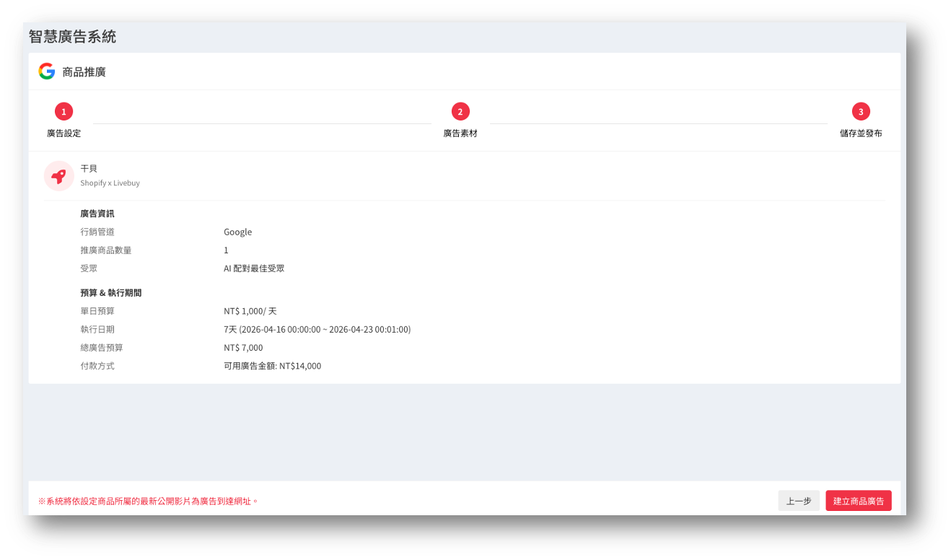The image size is (951, 560).
Task: Click the total budget NT$ 7,000 value
Action: (243, 348)
